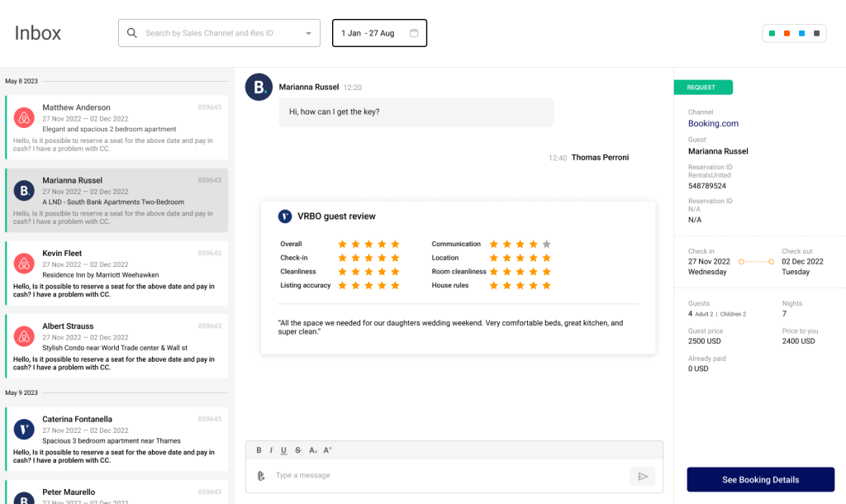846x504 pixels.
Task: Click the VRBO guest review heading
Action: point(336,216)
